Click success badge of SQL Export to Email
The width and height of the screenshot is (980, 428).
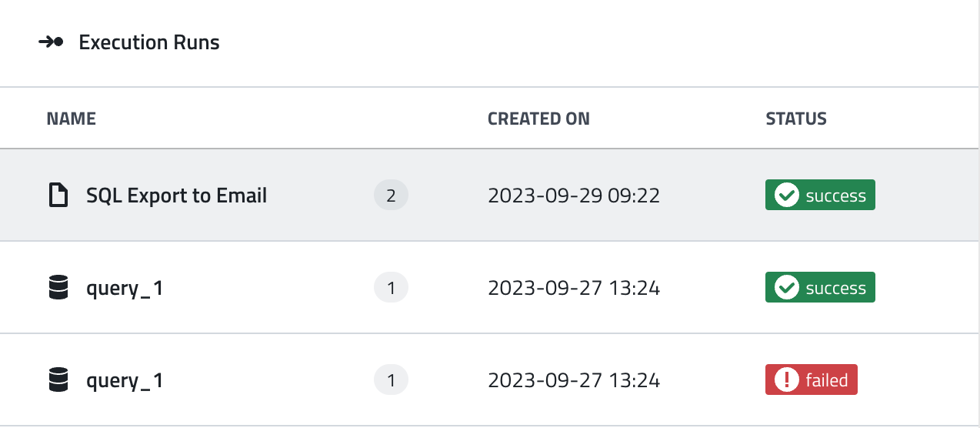(820, 196)
